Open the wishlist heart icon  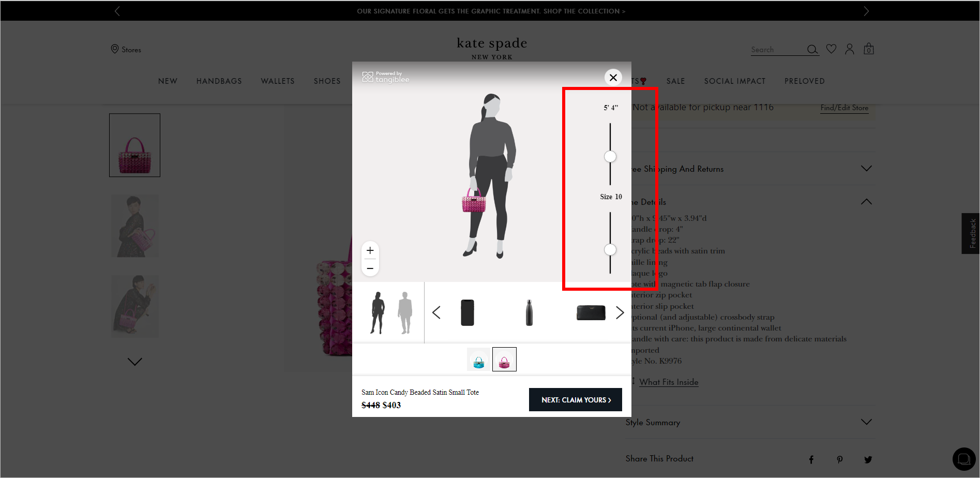tap(831, 49)
